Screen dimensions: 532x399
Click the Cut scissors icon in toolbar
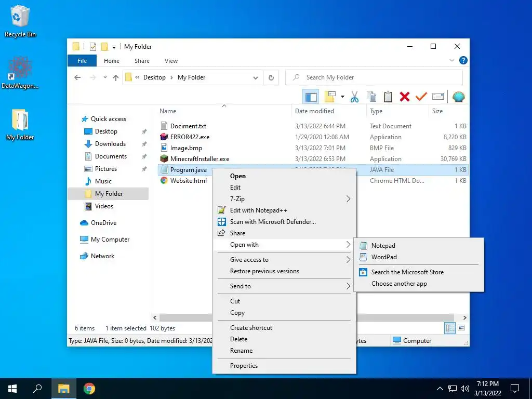pos(354,97)
